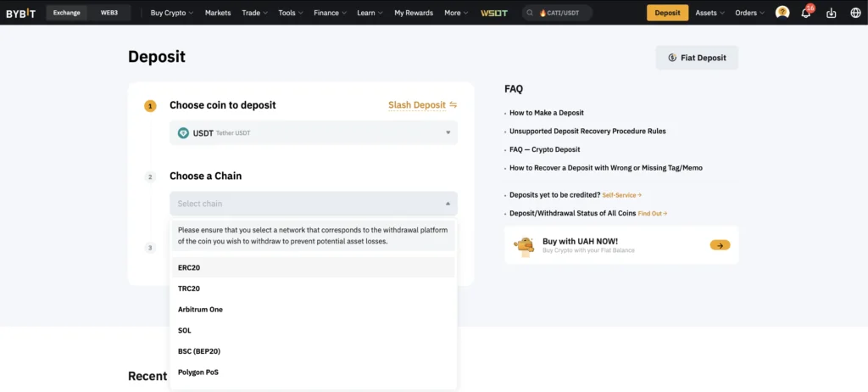The width and height of the screenshot is (868, 392).
Task: Click the WSOT logo in navbar
Action: [494, 13]
